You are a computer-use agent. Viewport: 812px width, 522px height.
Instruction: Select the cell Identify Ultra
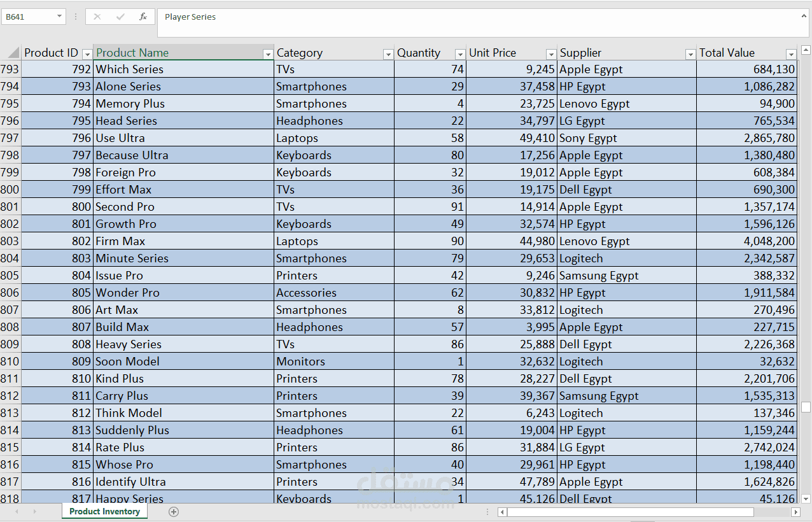183,482
